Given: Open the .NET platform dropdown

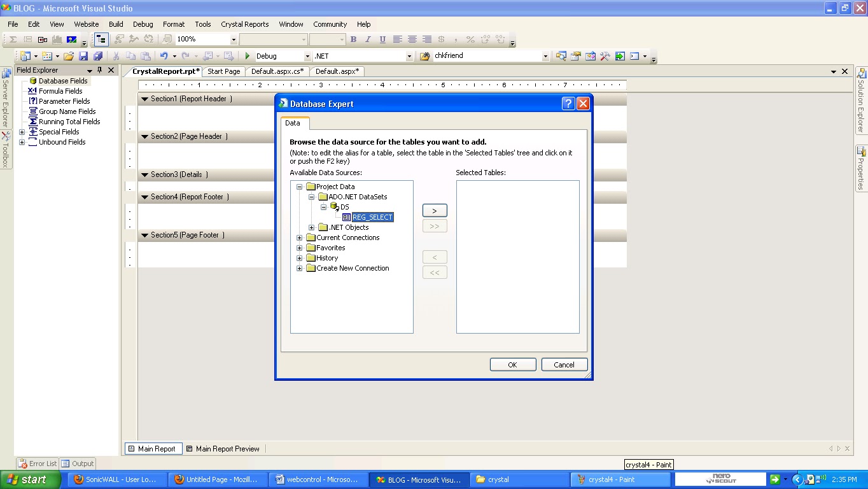Looking at the screenshot, I should point(409,56).
